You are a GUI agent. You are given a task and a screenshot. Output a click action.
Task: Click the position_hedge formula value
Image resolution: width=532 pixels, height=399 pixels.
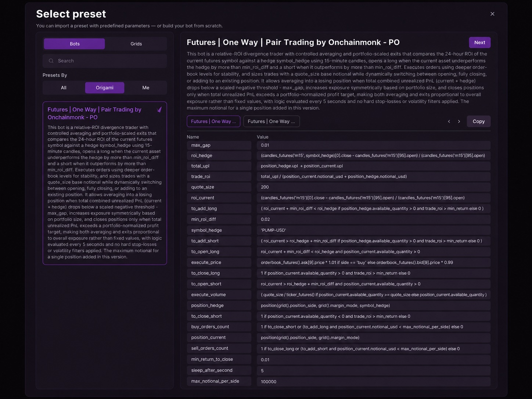374,305
